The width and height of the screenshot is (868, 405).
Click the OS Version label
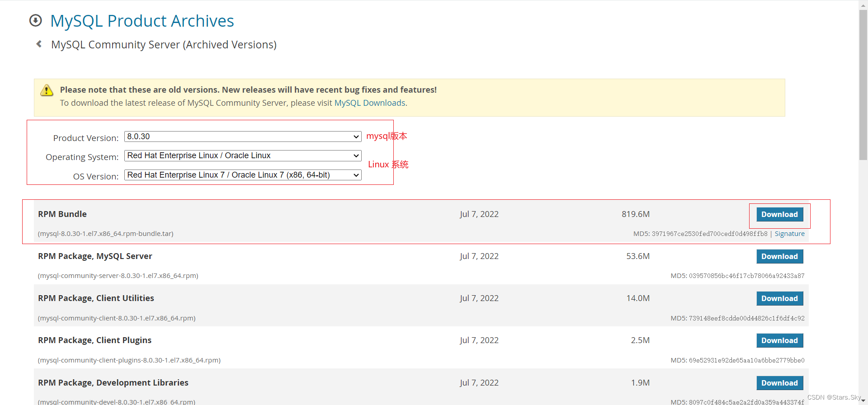tap(96, 177)
